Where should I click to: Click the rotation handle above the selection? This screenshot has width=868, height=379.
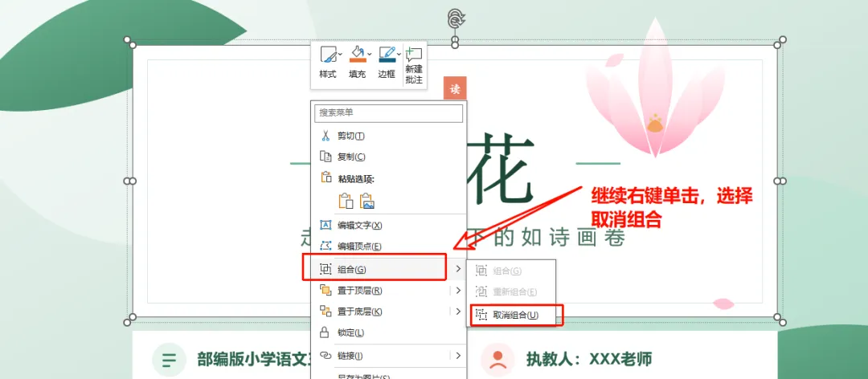coord(455,18)
